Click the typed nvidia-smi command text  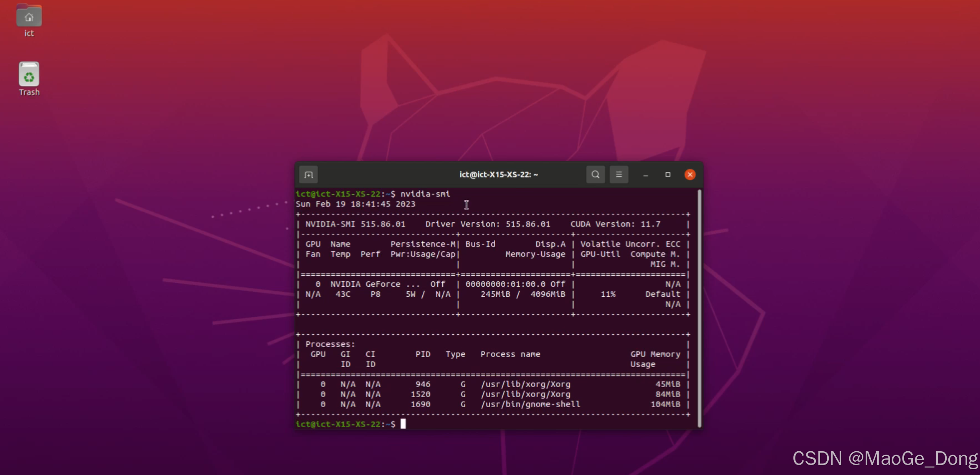(425, 194)
